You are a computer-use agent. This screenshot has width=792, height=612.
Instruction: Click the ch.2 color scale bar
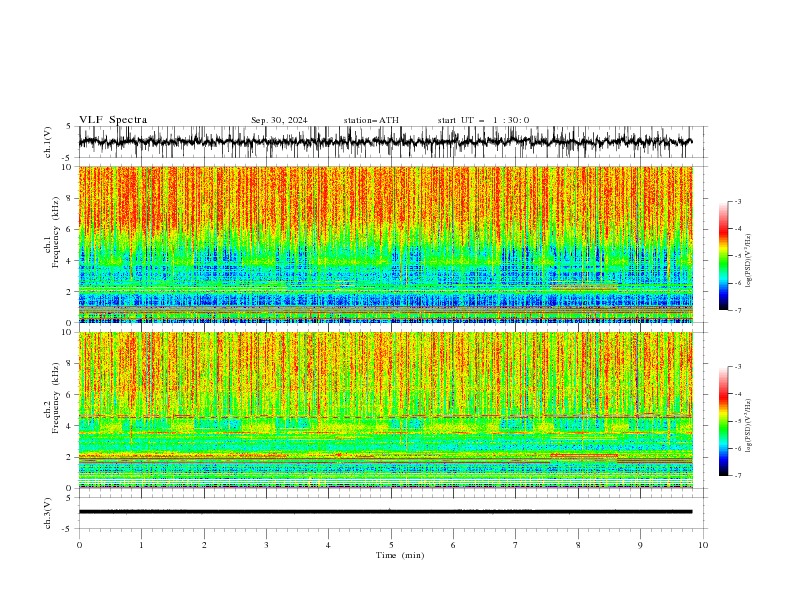tap(724, 421)
